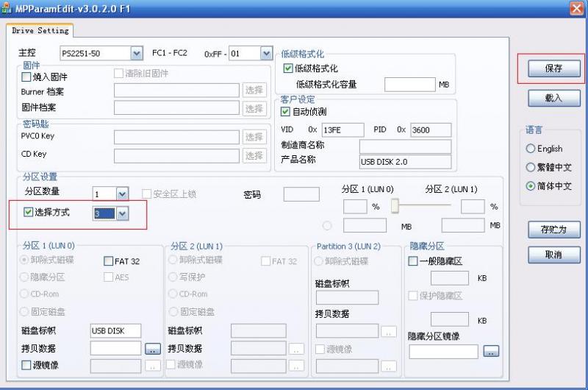Click the 载入 button
This screenshot has width=588, height=390.
click(553, 98)
